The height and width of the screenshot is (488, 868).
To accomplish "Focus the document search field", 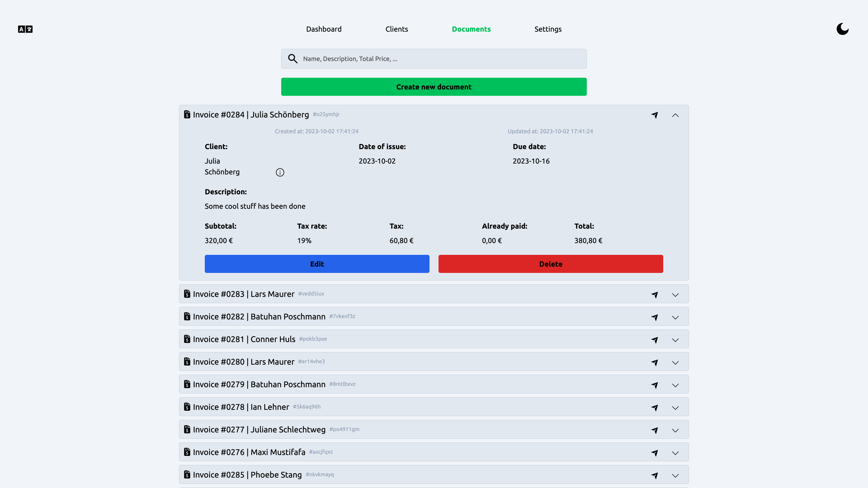I will click(441, 59).
